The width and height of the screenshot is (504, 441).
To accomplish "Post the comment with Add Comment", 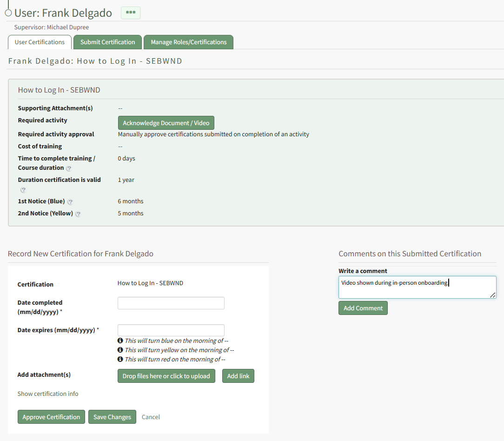I will point(363,308).
